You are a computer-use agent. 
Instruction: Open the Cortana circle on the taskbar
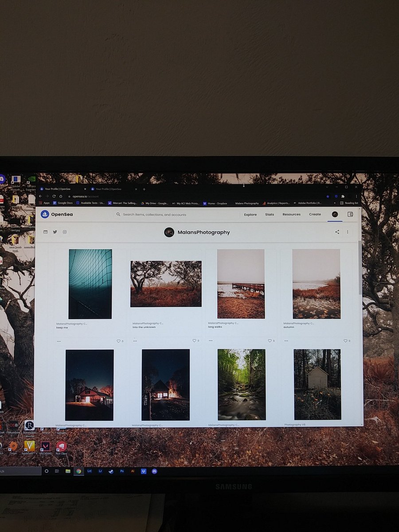(x=47, y=471)
